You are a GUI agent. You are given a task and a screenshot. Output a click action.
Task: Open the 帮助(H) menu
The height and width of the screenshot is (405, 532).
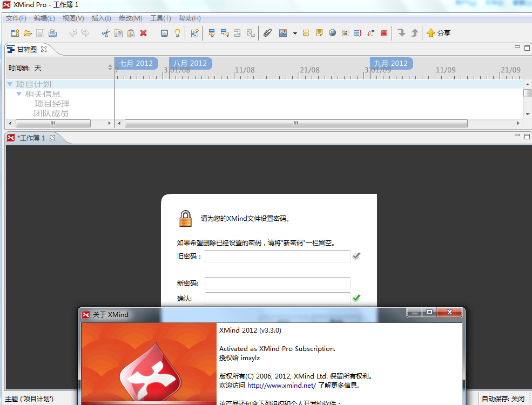[190, 18]
